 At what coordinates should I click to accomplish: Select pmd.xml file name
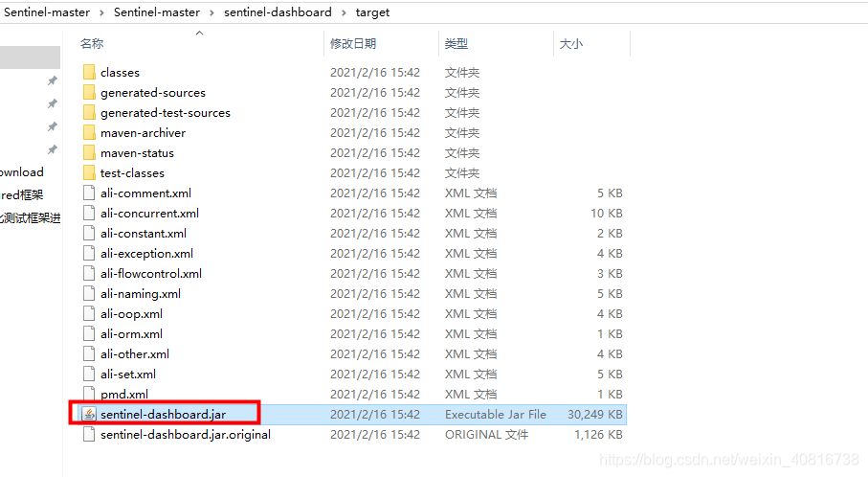[124, 394]
